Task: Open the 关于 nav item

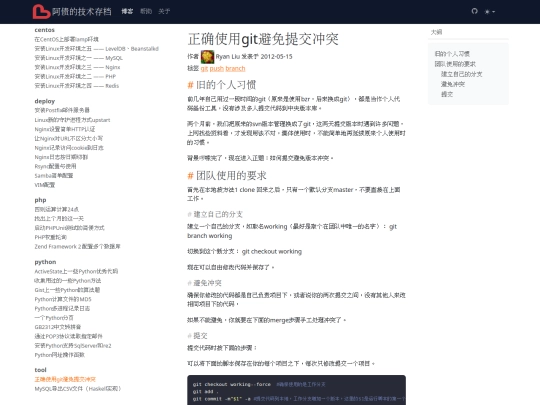Action: [x=164, y=11]
